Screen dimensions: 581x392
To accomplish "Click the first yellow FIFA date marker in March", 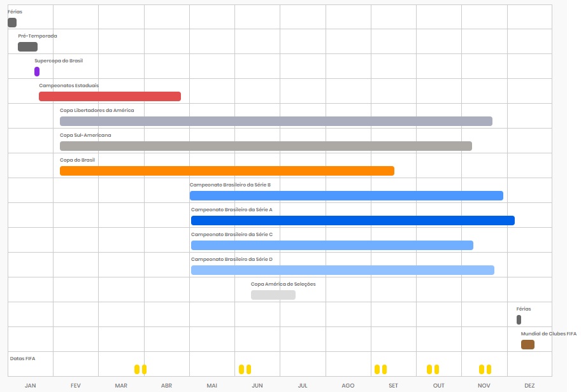I will [137, 370].
